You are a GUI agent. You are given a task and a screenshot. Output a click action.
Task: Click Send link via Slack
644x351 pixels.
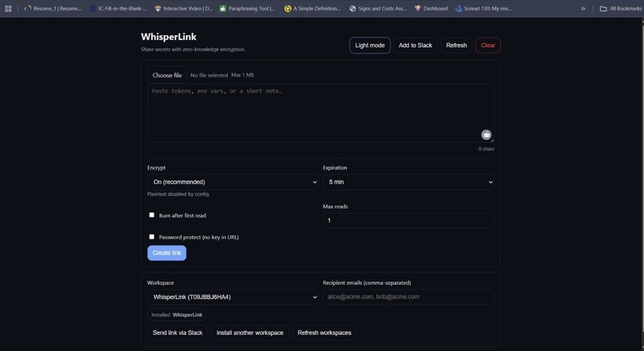pyautogui.click(x=177, y=333)
